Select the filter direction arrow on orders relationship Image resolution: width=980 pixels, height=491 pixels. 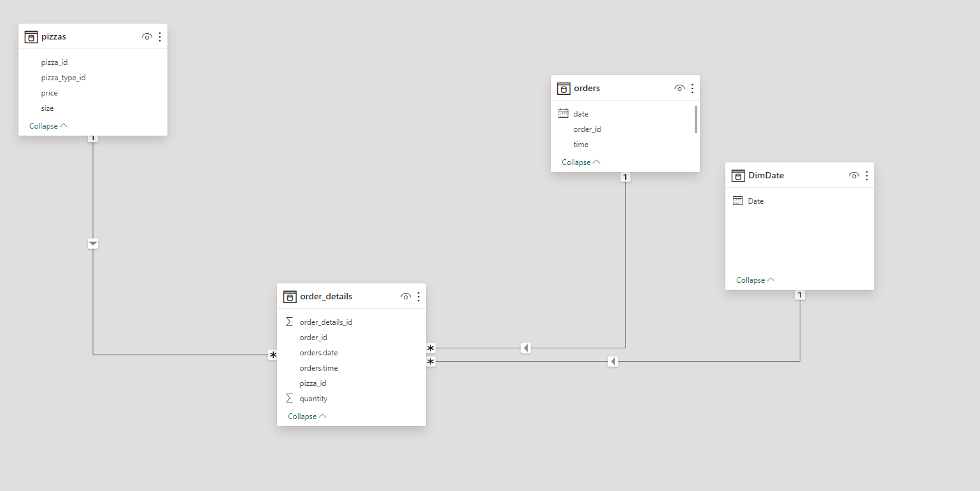525,348
